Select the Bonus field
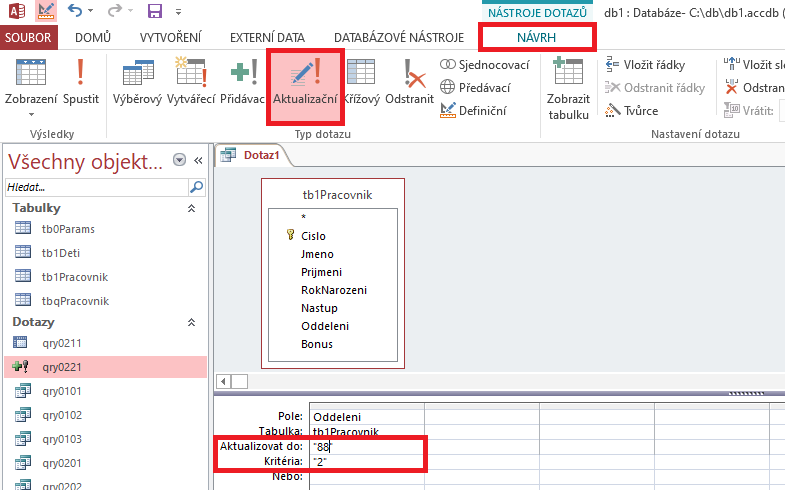The width and height of the screenshot is (785, 490). (x=316, y=344)
